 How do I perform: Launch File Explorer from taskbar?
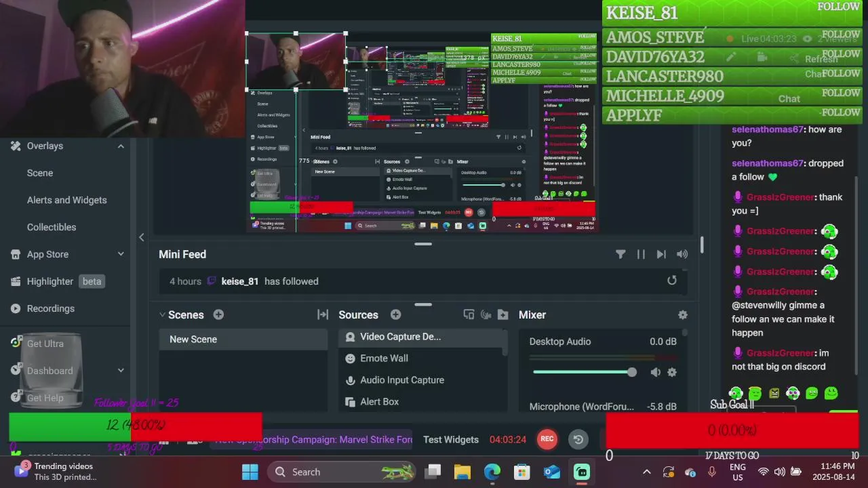(x=462, y=472)
